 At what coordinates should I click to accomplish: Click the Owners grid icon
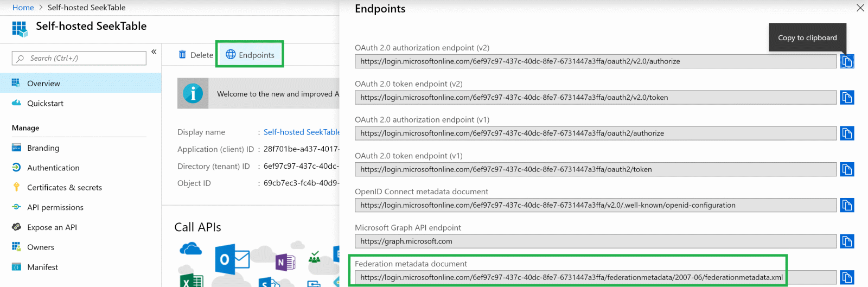click(16, 247)
